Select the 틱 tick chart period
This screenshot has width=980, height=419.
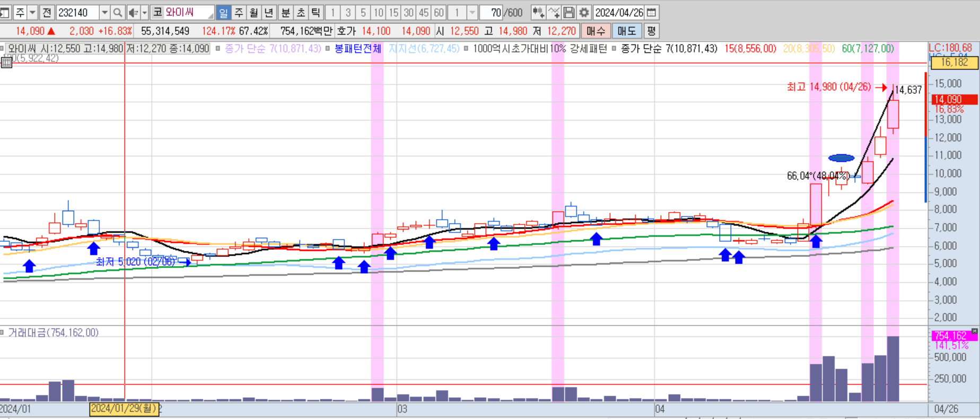pos(316,12)
